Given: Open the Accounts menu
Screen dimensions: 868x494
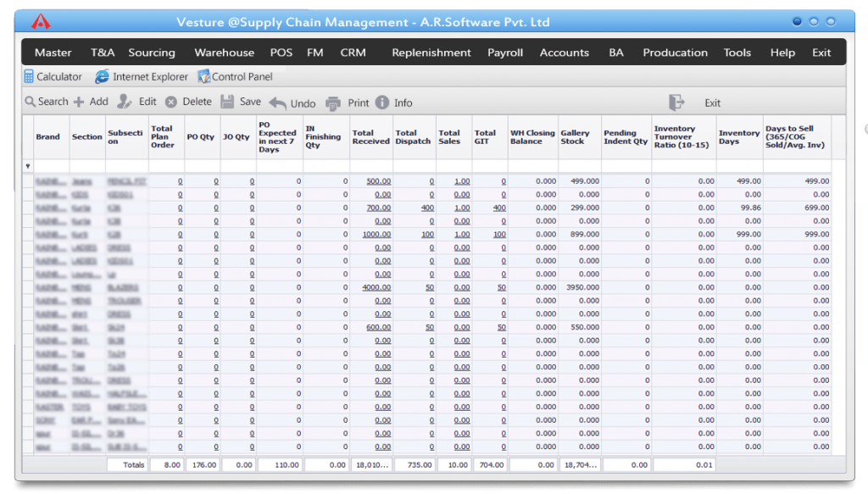Looking at the screenshot, I should coord(564,53).
